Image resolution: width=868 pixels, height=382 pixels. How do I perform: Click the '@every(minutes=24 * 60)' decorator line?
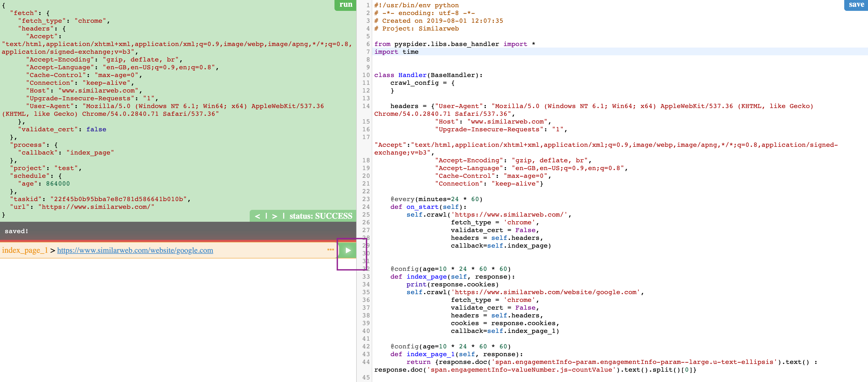[x=436, y=199]
